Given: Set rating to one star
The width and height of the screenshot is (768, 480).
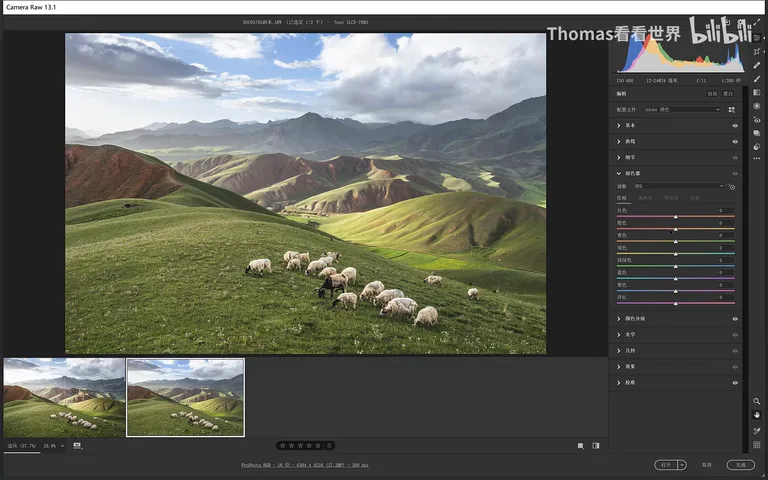Looking at the screenshot, I should coord(283,446).
